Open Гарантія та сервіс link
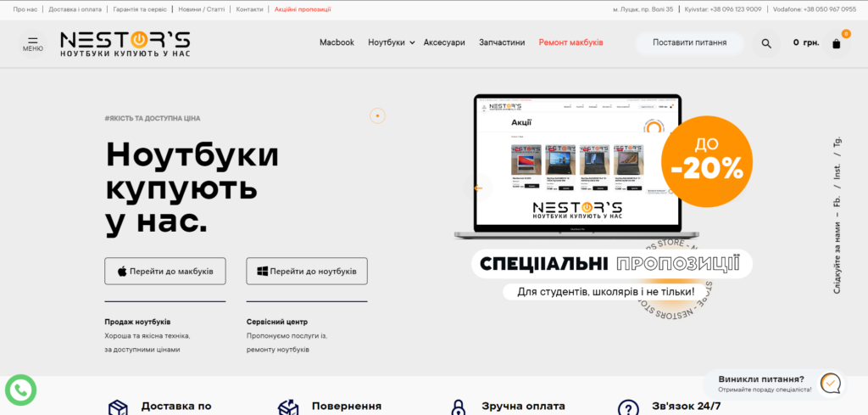Image resolution: width=868 pixels, height=415 pixels. click(x=140, y=9)
